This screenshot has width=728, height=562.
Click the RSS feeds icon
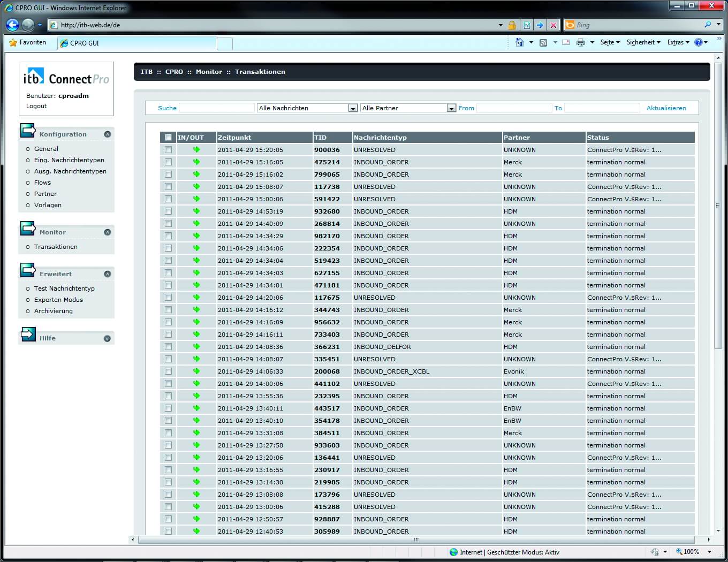543,43
